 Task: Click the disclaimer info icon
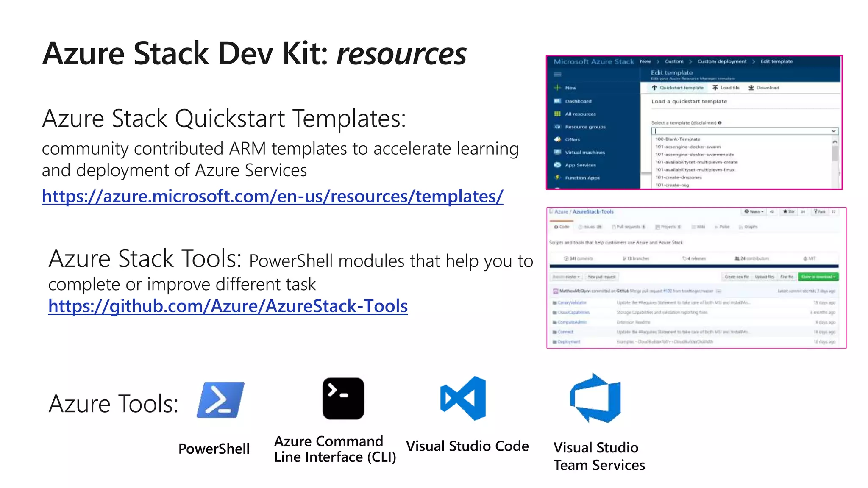[720, 123]
